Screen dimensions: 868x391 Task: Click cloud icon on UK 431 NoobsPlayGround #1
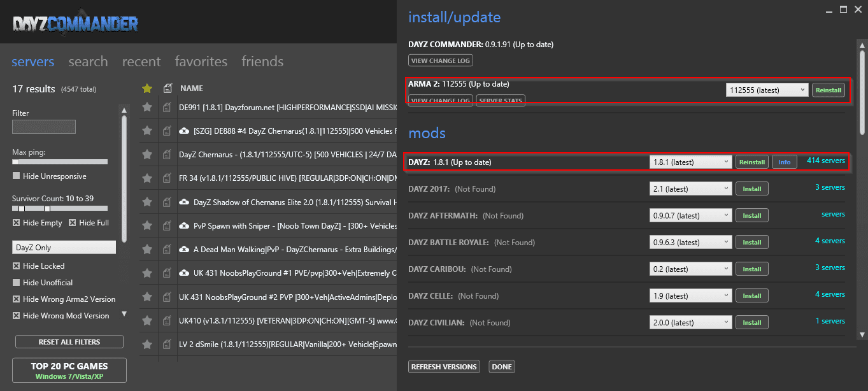(184, 273)
